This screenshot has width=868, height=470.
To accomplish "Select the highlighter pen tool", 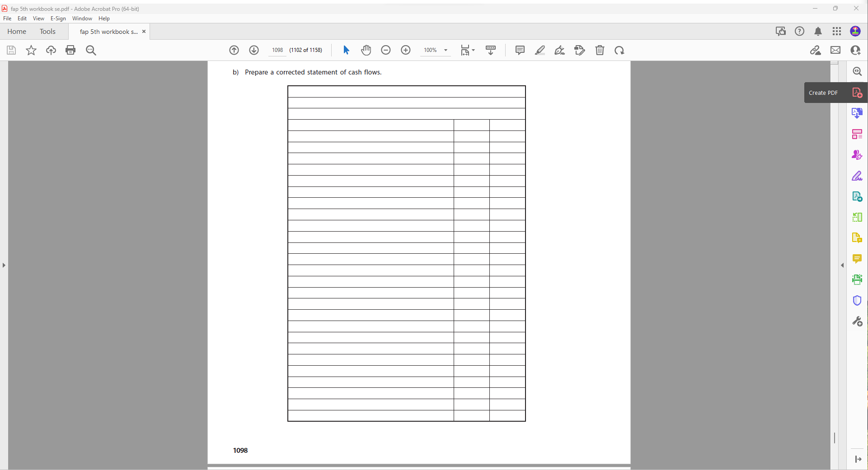I will [540, 50].
